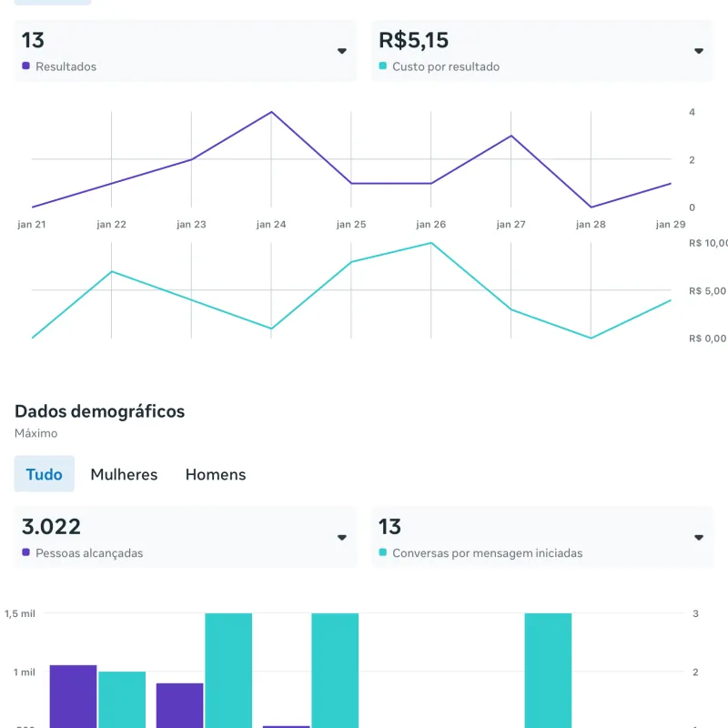Switch to the Homens tab
Viewport: 728px width, 728px height.
coord(216,474)
